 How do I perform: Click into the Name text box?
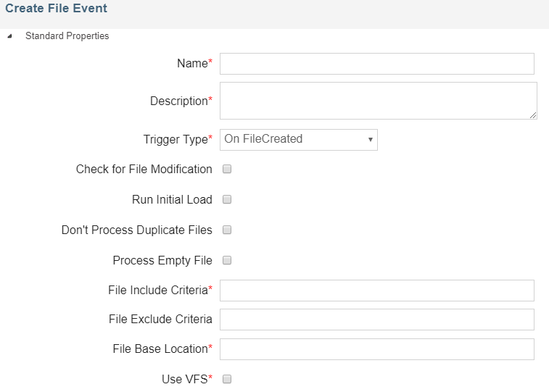(x=376, y=64)
